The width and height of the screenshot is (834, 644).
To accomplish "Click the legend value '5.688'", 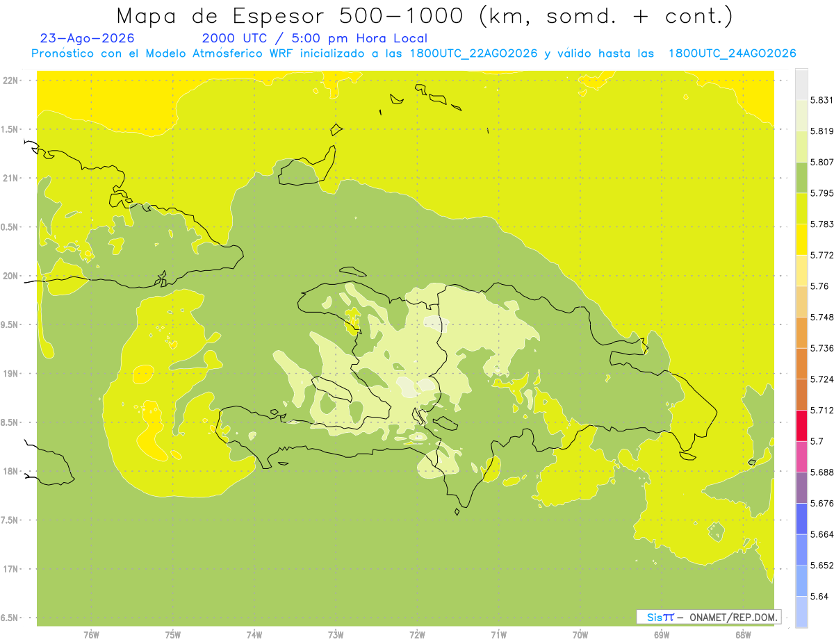I will click(821, 472).
